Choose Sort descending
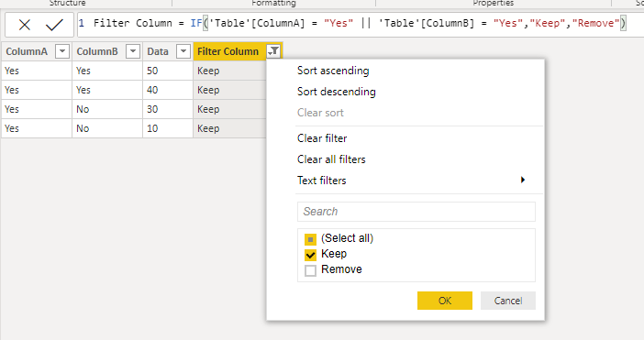This screenshot has width=644, height=340. click(x=337, y=92)
